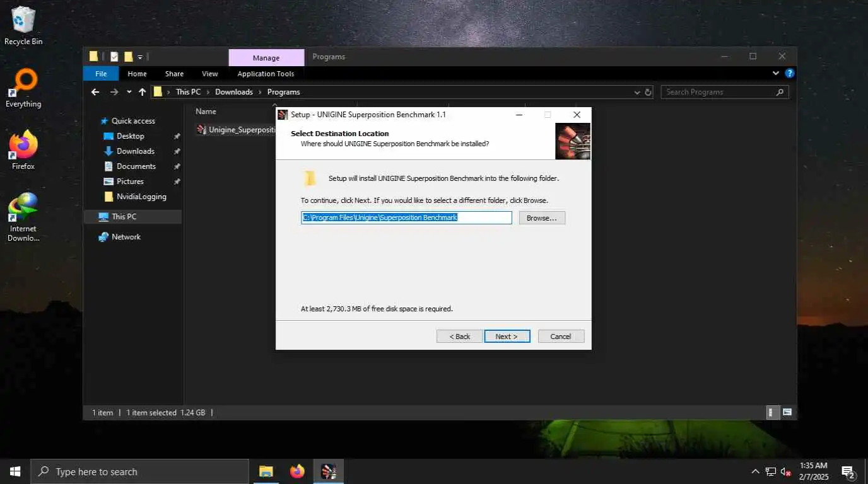
Task: Go up one folder level in Explorer
Action: [142, 92]
